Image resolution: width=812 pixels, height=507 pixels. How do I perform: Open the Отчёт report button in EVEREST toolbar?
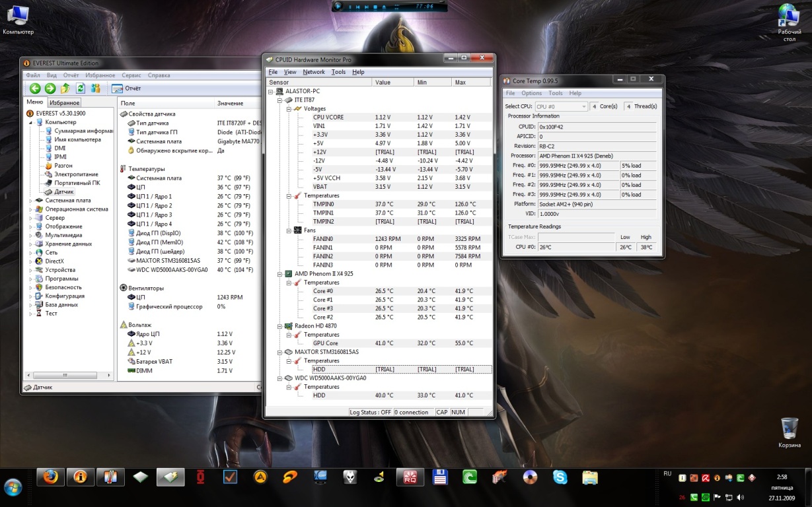(126, 88)
